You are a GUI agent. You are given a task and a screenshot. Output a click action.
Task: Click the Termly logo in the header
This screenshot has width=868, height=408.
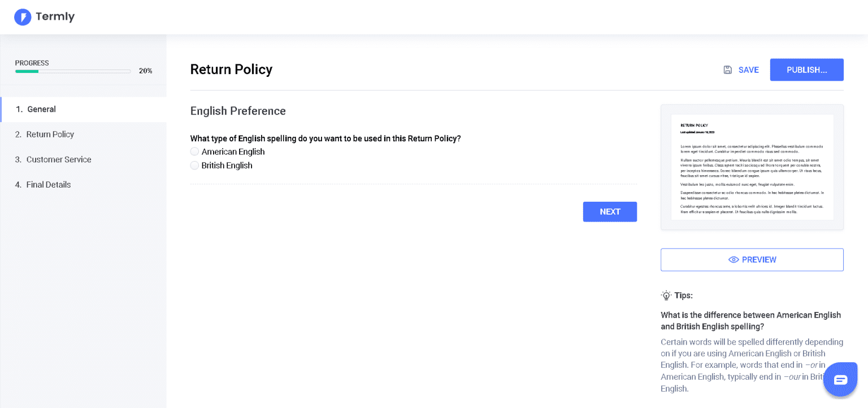pos(44,16)
